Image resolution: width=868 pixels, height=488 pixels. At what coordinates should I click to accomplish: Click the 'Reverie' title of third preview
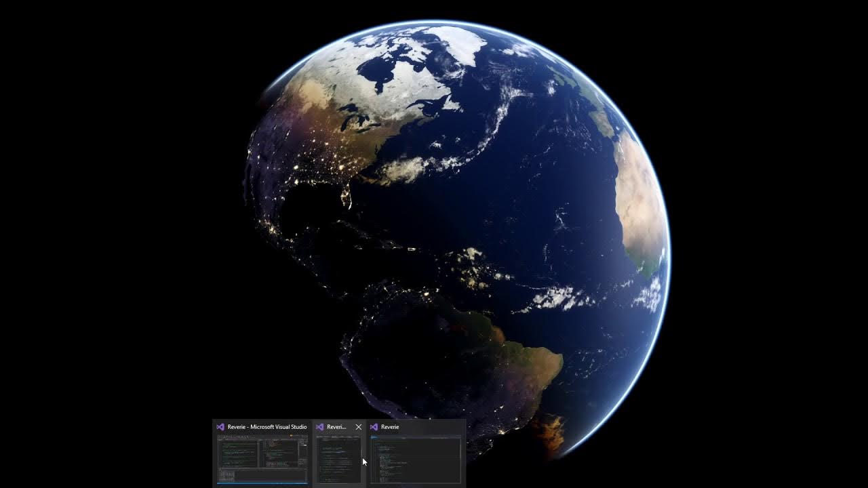click(x=390, y=427)
